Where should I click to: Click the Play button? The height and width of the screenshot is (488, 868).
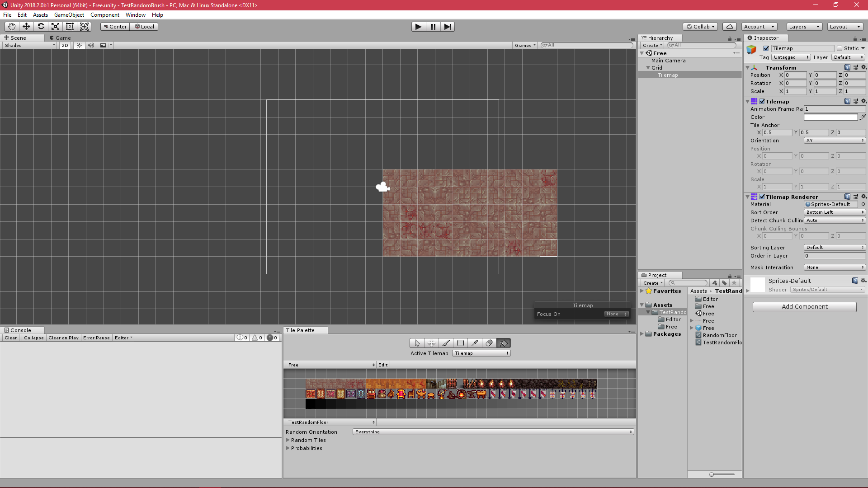[x=419, y=27]
